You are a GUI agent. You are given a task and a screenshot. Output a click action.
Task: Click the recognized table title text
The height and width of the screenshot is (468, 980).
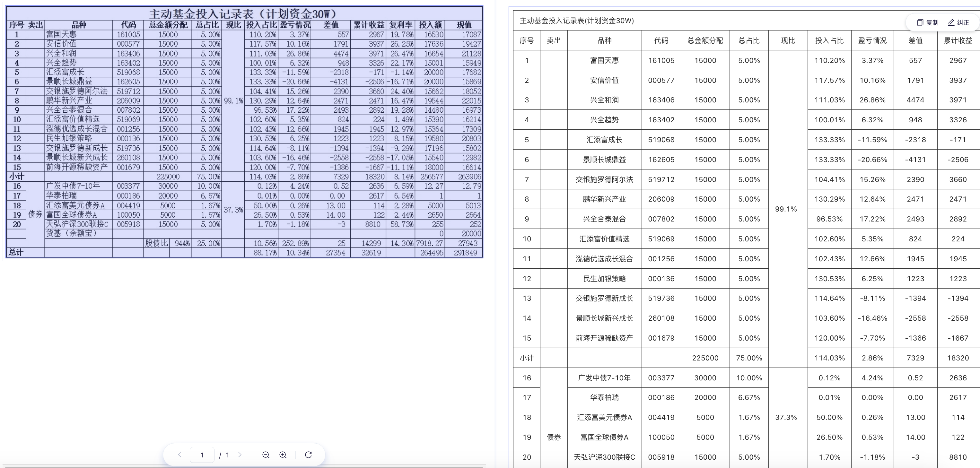[577, 21]
